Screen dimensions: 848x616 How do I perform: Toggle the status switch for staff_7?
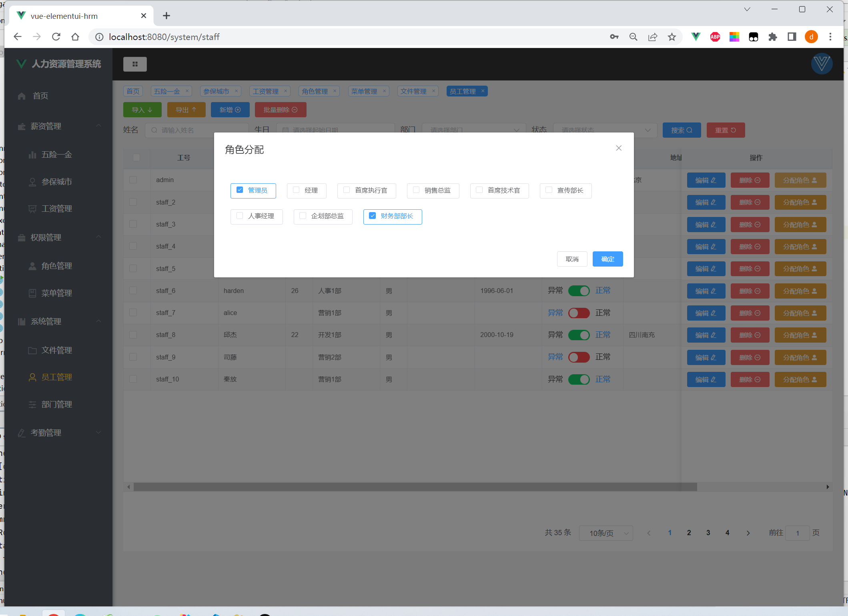click(x=579, y=313)
